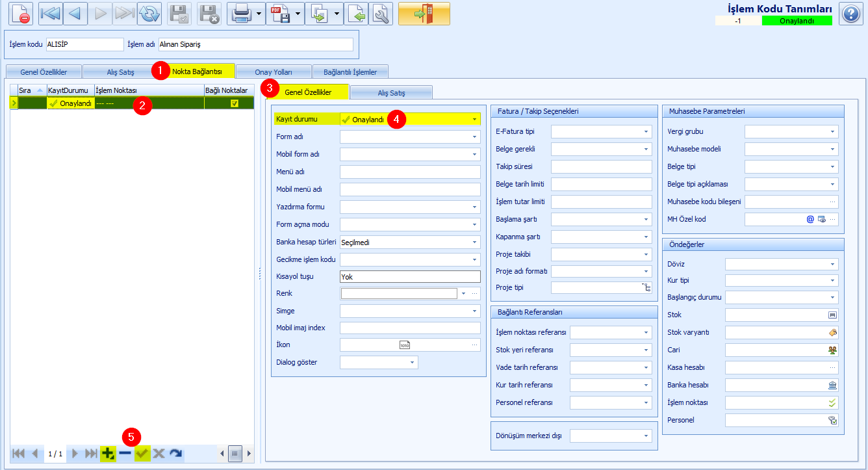Click the KayıtDurumu column header
The width and height of the screenshot is (868, 470).
coord(70,90)
